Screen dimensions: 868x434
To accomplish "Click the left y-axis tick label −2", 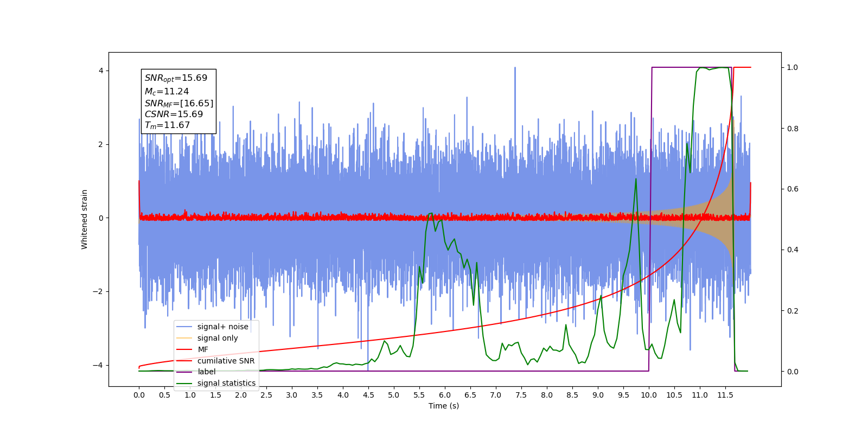I will (x=98, y=292).
